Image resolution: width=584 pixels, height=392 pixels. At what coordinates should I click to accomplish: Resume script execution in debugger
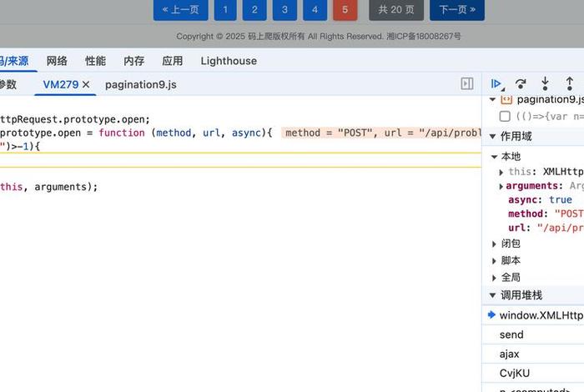coord(496,83)
